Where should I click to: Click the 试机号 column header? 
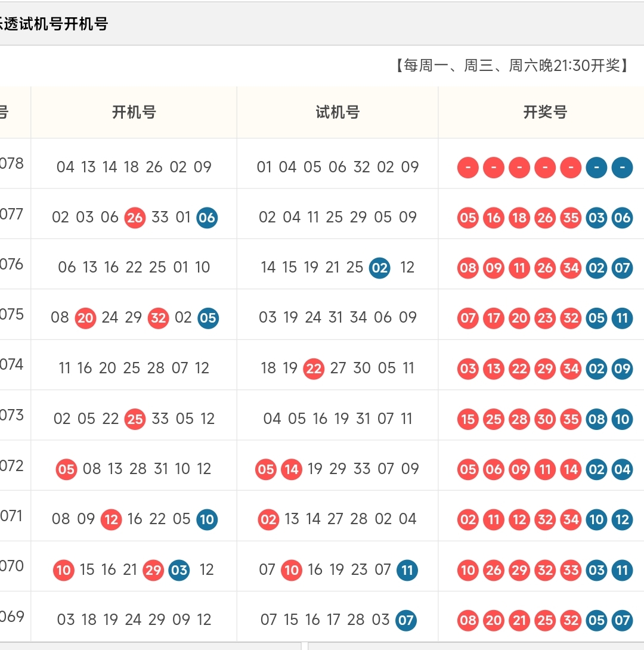pos(338,112)
